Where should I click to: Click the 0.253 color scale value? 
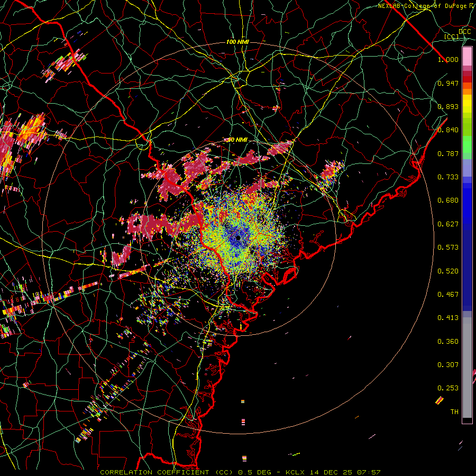[x=448, y=388]
